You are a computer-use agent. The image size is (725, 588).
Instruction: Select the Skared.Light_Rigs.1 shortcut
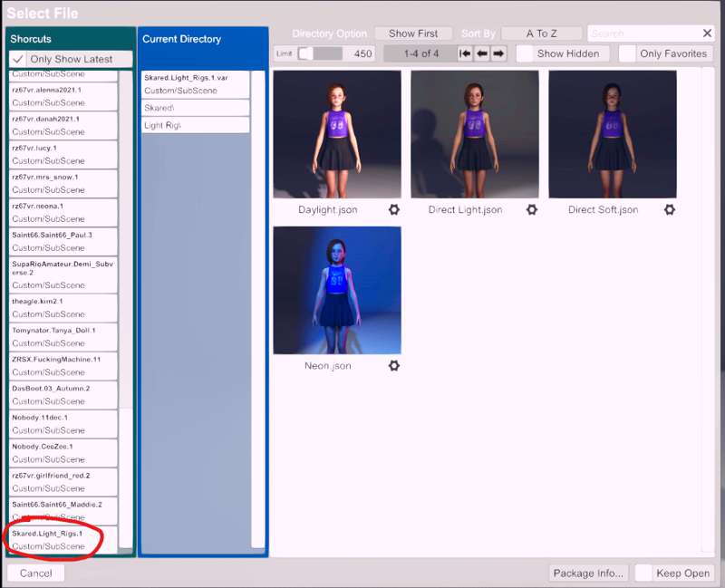click(63, 540)
